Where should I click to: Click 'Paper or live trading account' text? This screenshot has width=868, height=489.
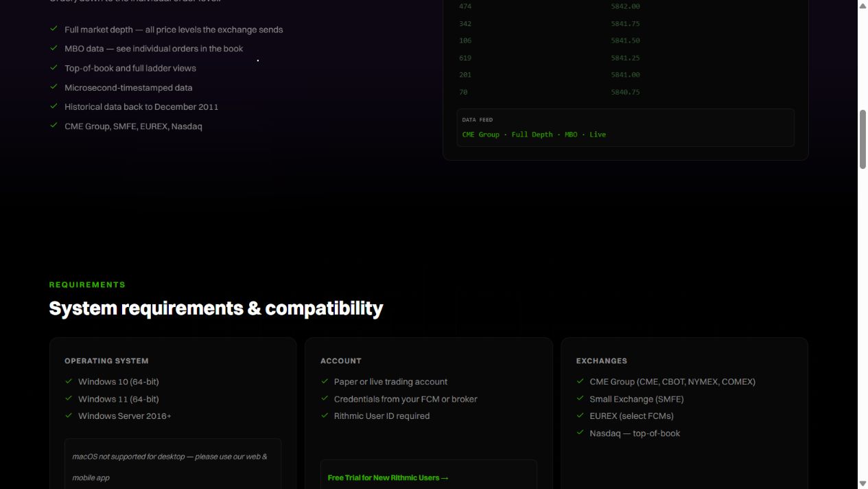(390, 381)
